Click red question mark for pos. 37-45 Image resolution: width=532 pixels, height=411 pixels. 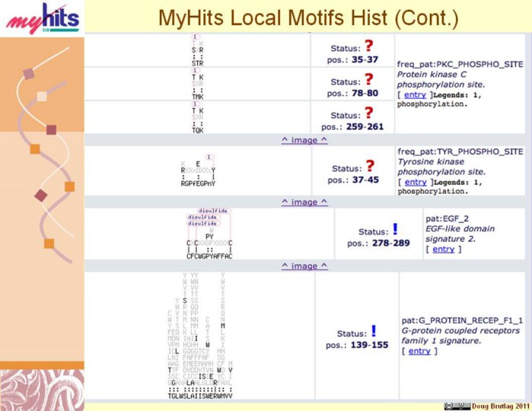tap(370, 167)
